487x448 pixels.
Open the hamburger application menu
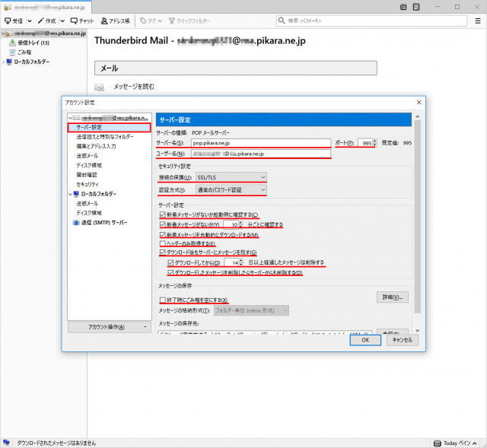click(x=478, y=21)
